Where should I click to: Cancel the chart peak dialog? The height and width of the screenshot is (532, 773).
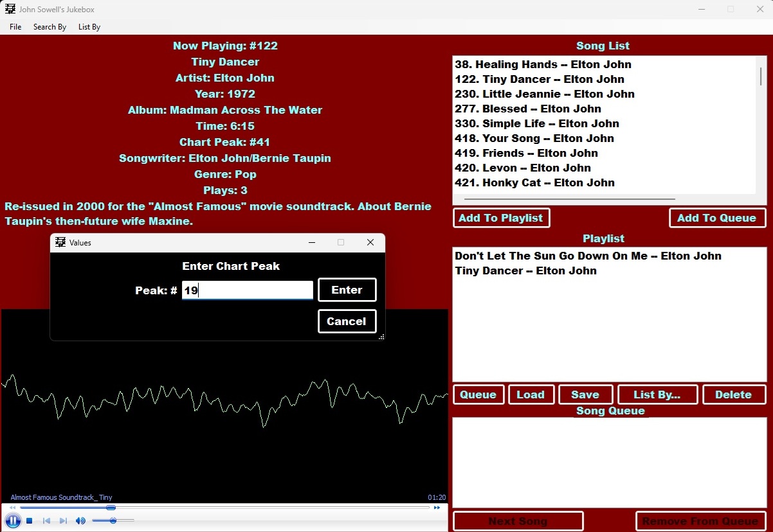347,321
